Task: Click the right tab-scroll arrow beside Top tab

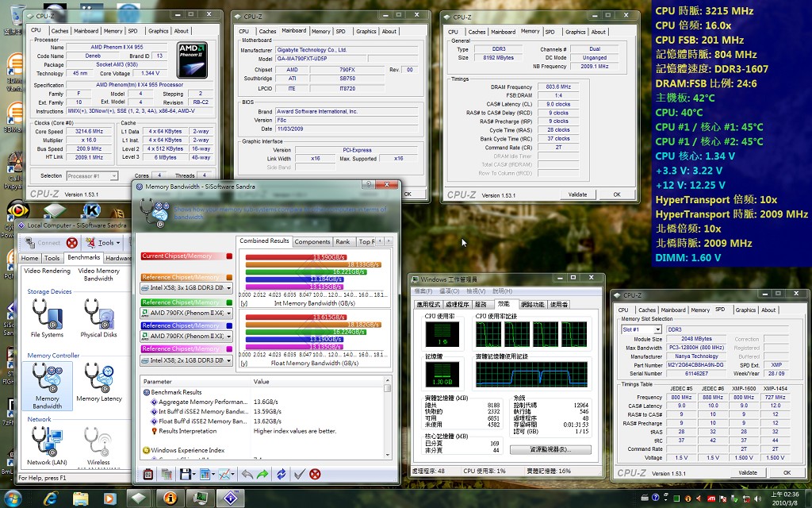Action: (x=389, y=241)
